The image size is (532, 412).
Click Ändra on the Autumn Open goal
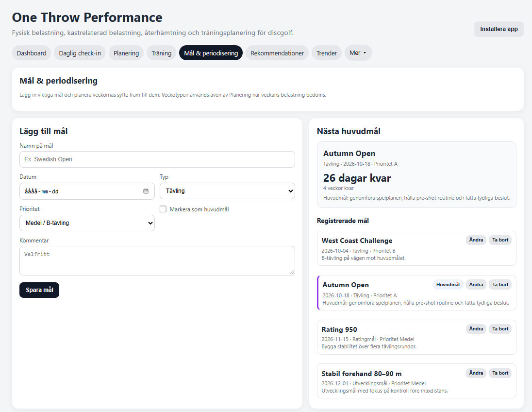click(x=476, y=285)
